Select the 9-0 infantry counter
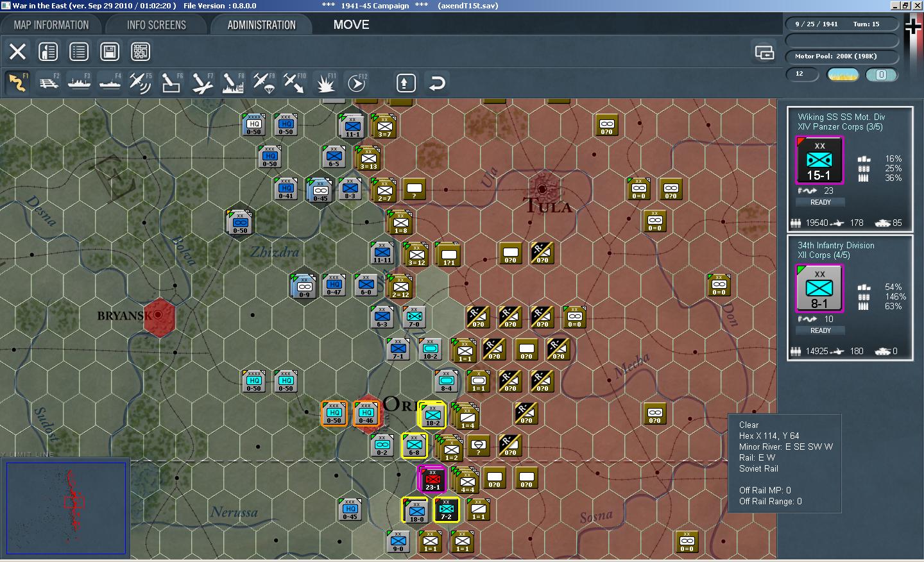 point(398,542)
